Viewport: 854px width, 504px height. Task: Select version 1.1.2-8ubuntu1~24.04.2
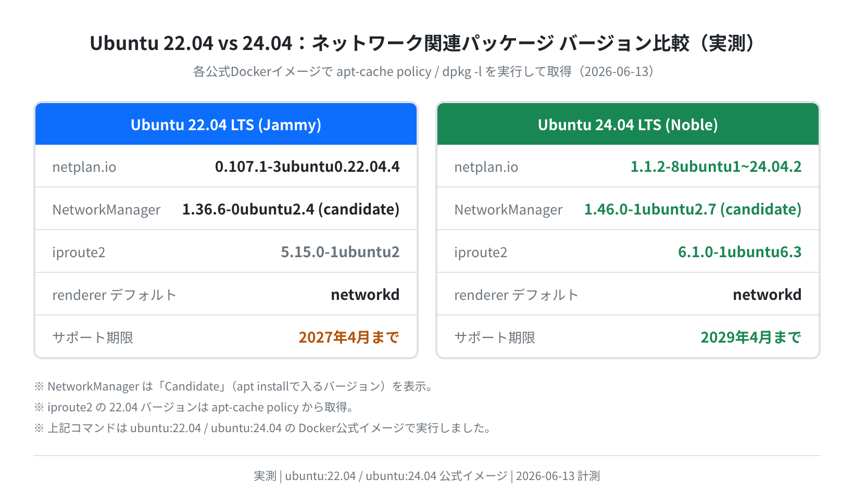coord(716,167)
